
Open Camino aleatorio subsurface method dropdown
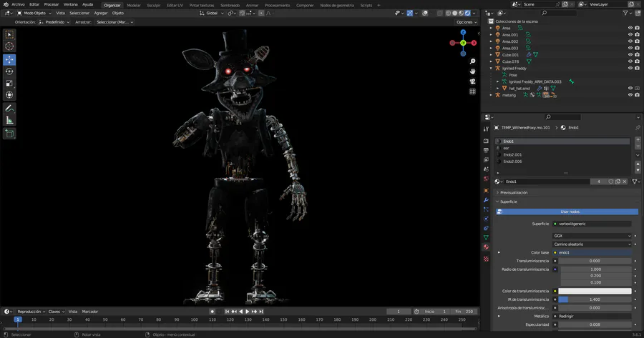point(592,244)
